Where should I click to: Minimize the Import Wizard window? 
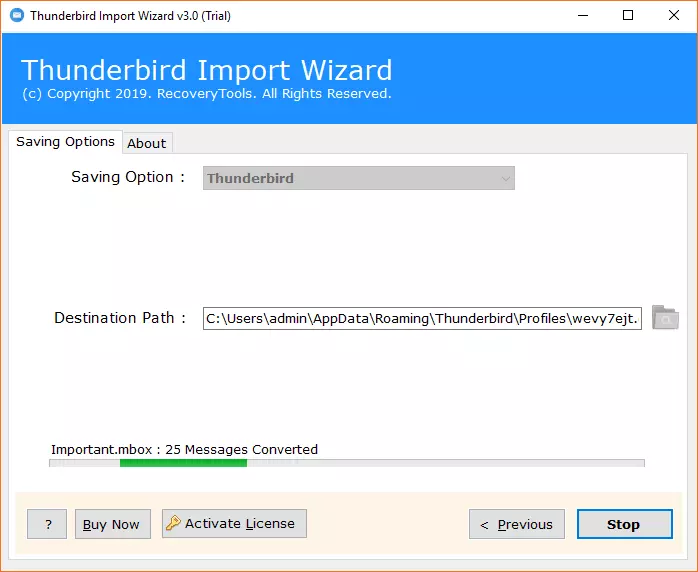[581, 16]
